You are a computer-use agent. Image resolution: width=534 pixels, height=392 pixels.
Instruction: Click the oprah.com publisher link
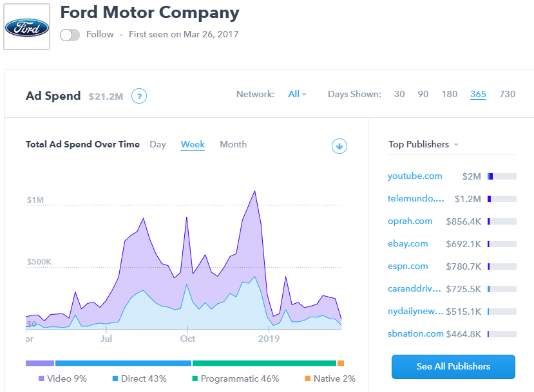(x=410, y=221)
